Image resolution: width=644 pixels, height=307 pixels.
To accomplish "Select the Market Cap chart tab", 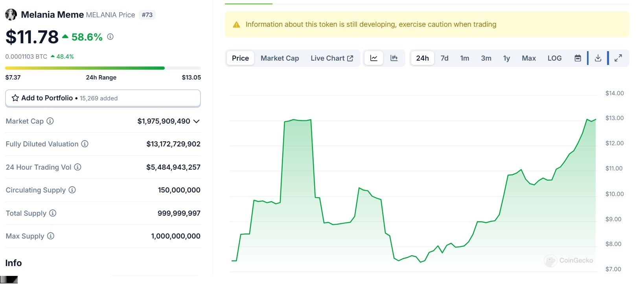I will [x=280, y=58].
